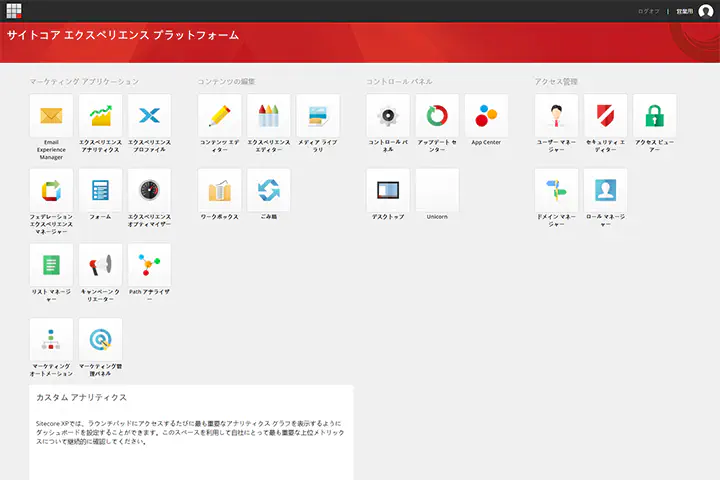
Task: Click the user avatar in top bar
Action: point(706,11)
